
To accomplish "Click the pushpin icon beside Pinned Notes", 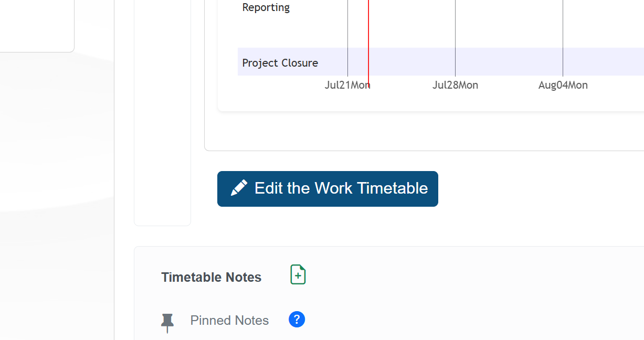I will tap(167, 322).
